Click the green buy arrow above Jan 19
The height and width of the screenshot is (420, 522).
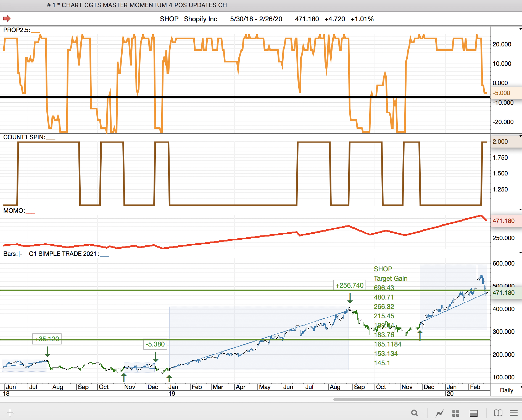pyautogui.click(x=169, y=378)
